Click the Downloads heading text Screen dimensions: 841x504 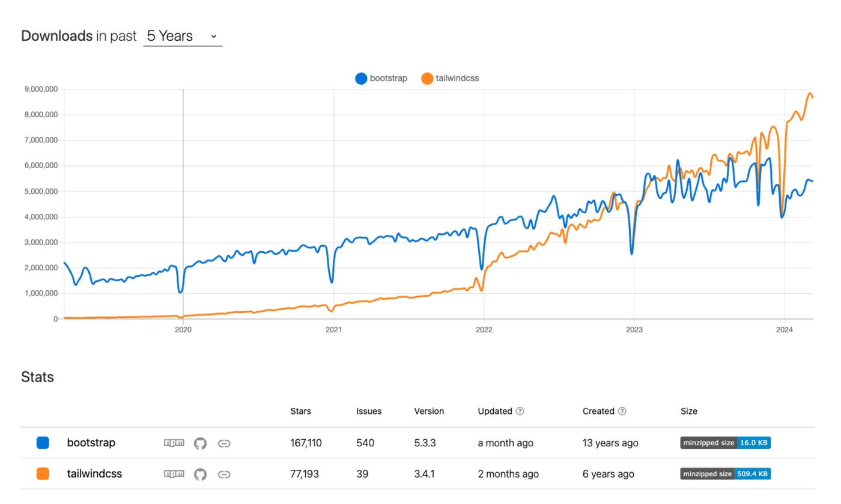(57, 35)
